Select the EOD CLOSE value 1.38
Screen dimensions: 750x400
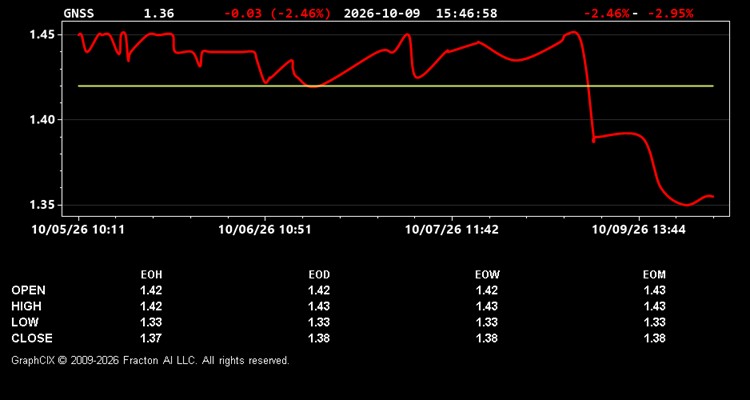point(319,338)
